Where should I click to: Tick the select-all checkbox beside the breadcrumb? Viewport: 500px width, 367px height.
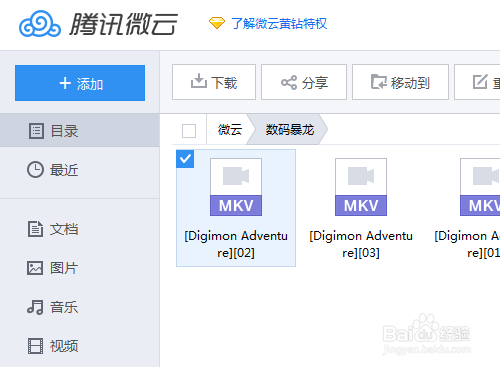click(189, 131)
